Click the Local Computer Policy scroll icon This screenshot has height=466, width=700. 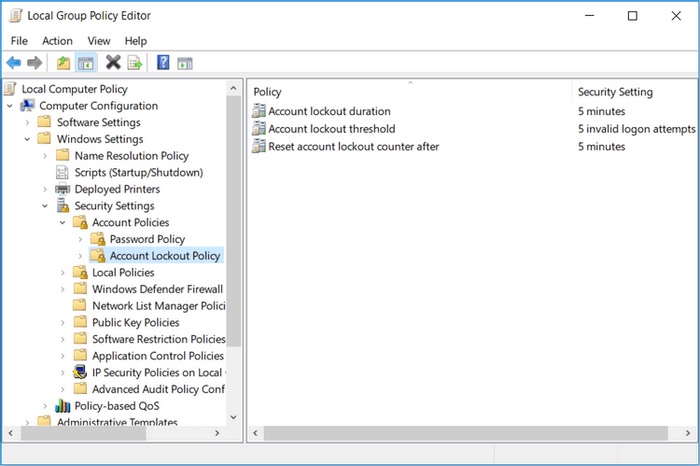click(11, 89)
